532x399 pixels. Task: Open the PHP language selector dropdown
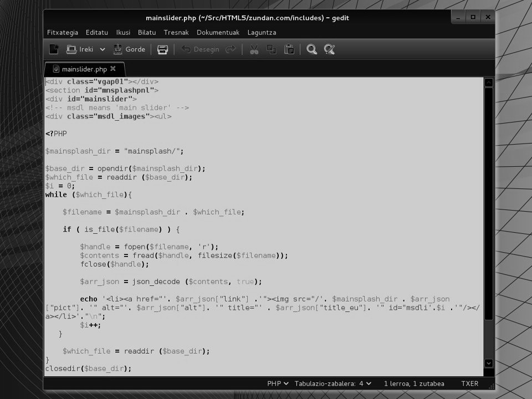coord(278,383)
